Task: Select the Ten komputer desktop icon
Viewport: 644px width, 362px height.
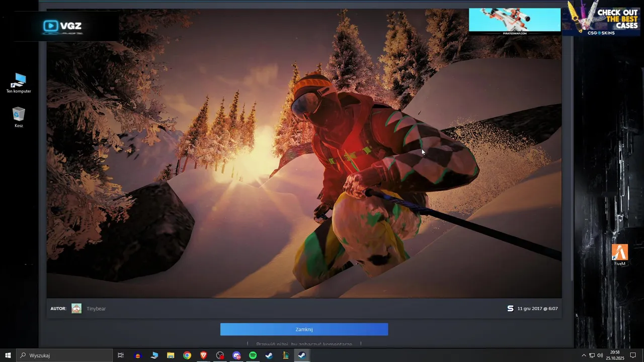Action: click(x=19, y=83)
